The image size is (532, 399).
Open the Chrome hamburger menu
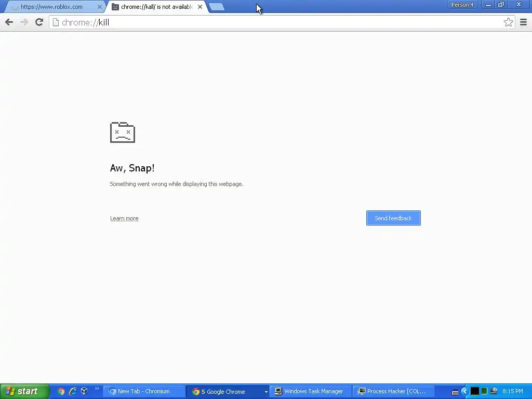pyautogui.click(x=523, y=22)
